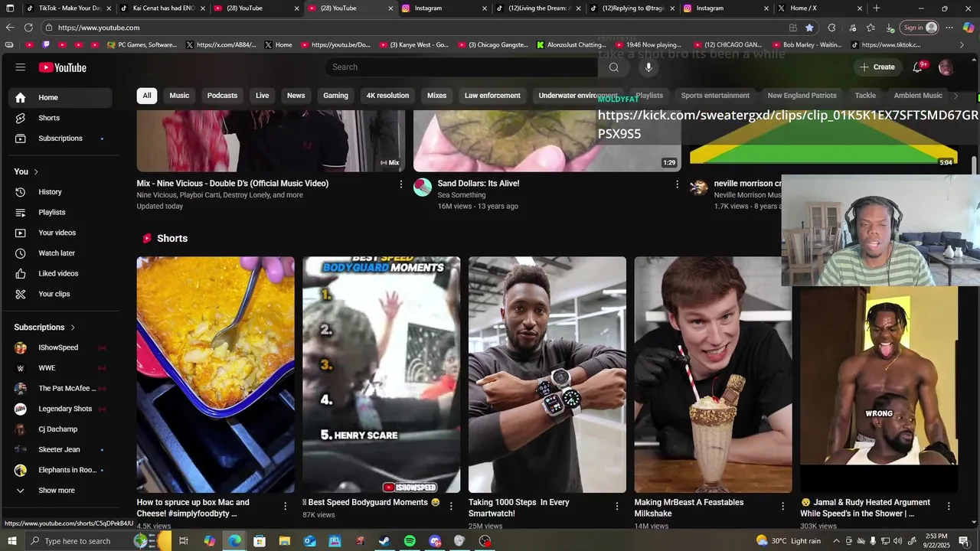Switch to the TikTok - Make Your Day tab
Image resolution: width=980 pixels, height=551 pixels.
click(x=67, y=8)
